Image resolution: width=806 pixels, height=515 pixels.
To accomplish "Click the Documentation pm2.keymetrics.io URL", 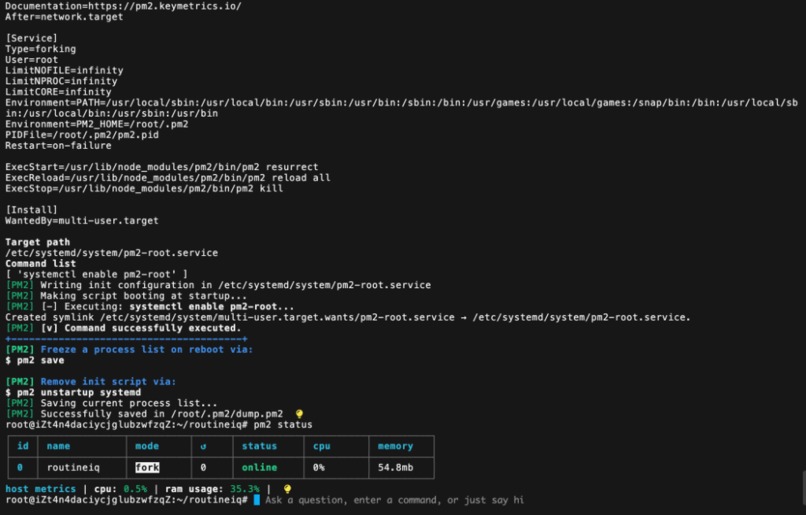I will [164, 6].
